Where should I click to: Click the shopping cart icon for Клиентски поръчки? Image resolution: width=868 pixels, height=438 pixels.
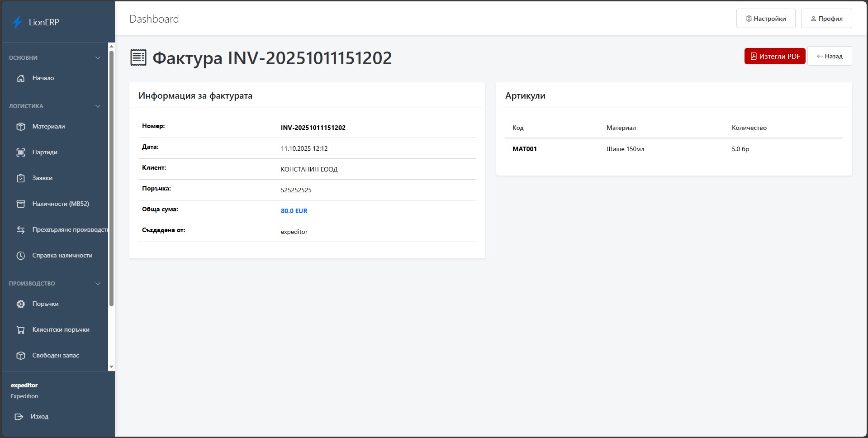(x=21, y=330)
